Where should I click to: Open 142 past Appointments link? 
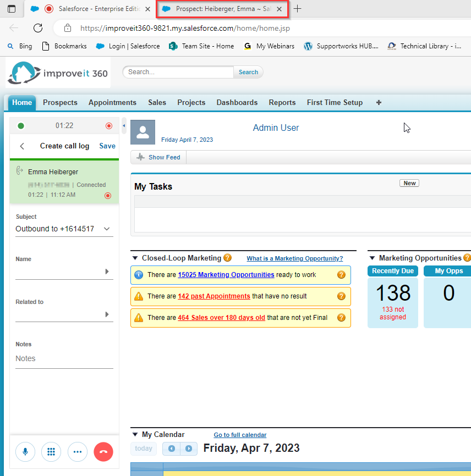coord(214,296)
